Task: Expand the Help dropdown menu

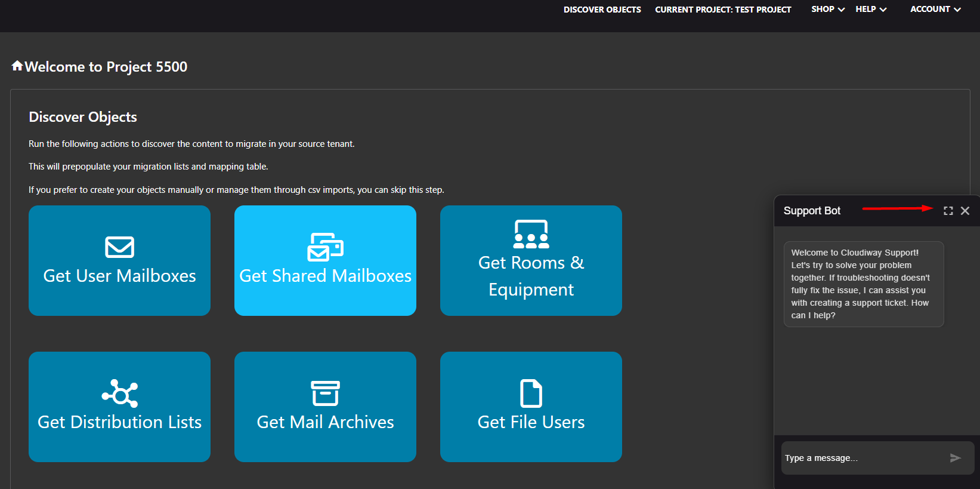Action: (871, 10)
